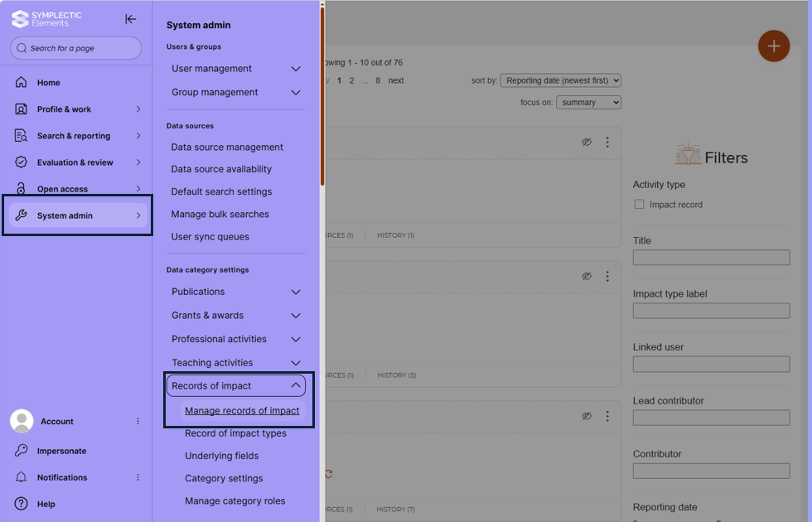Check the Impact record checkbox
Viewport: 812px width, 522px height.
(x=640, y=204)
